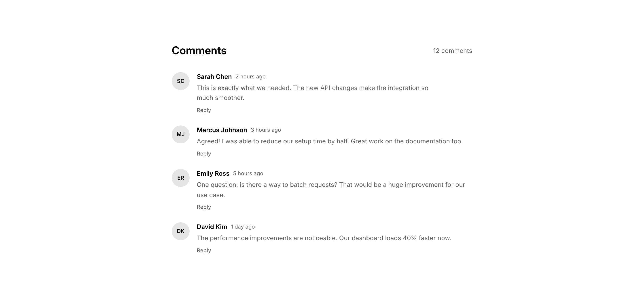Reply to David Kim's comment
This screenshot has height=298, width=644.
204,250
